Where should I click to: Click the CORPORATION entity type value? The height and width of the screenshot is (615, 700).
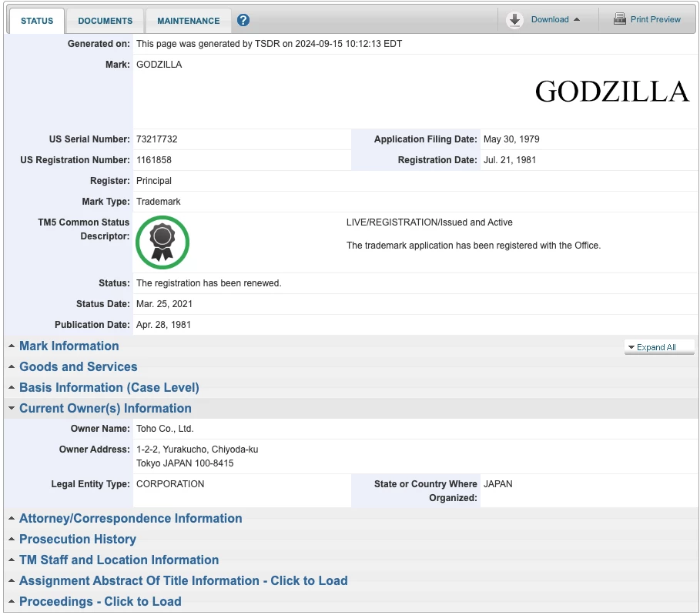[x=170, y=484]
